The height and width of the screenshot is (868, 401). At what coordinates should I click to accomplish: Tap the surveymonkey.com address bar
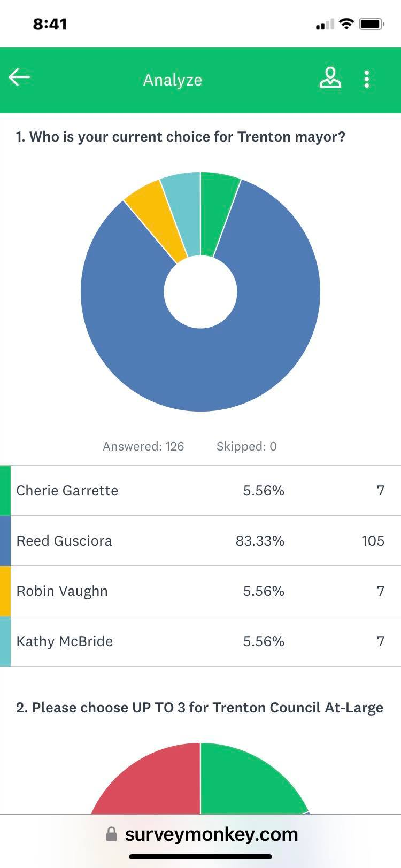click(x=200, y=834)
